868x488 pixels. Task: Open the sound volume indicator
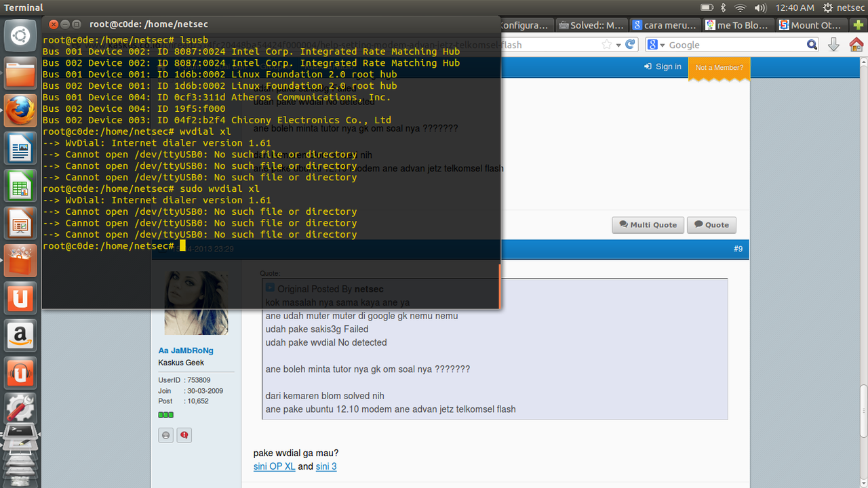pyautogui.click(x=760, y=7)
